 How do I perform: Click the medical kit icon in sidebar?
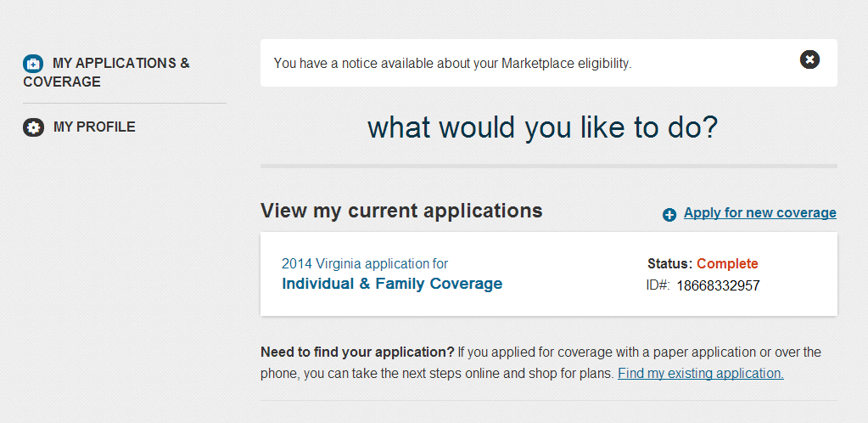click(32, 64)
